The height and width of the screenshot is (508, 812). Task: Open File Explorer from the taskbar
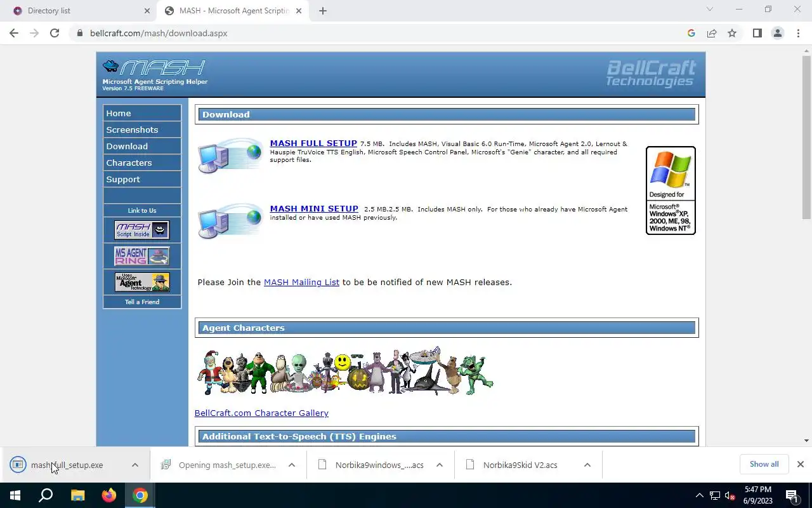77,495
